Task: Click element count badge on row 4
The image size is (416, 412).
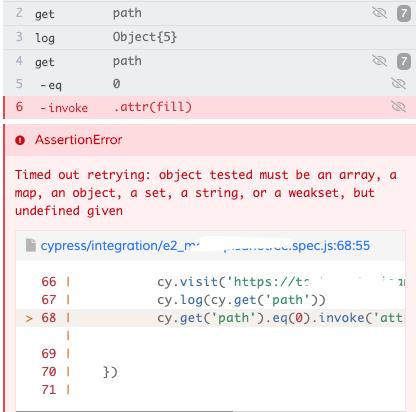Action: click(404, 61)
